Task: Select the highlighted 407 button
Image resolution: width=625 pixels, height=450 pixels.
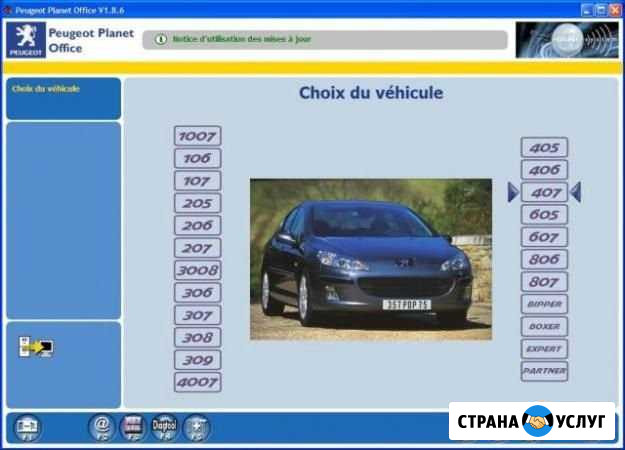Action: [x=544, y=193]
